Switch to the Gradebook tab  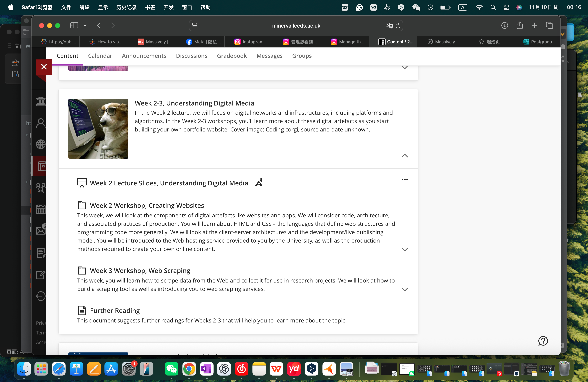pos(231,56)
